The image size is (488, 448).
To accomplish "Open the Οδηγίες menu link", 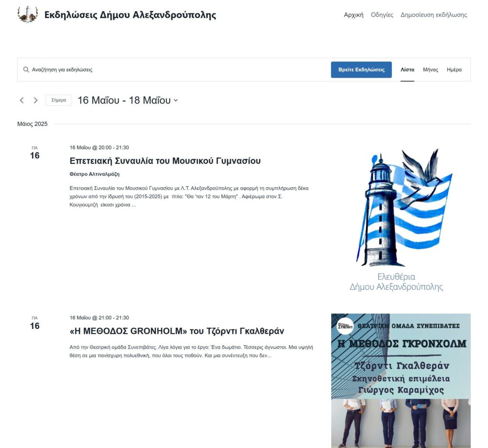I will click(382, 15).
